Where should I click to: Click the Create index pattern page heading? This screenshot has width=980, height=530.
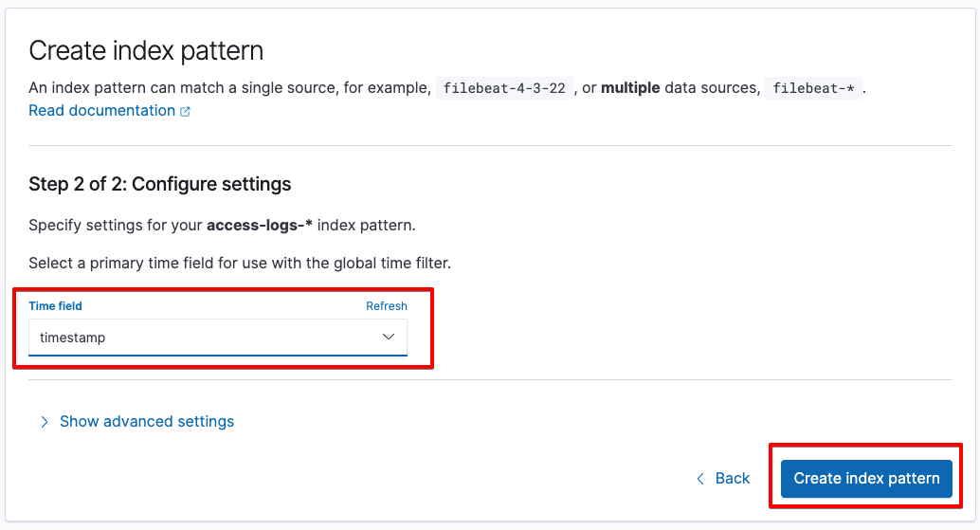click(x=146, y=50)
